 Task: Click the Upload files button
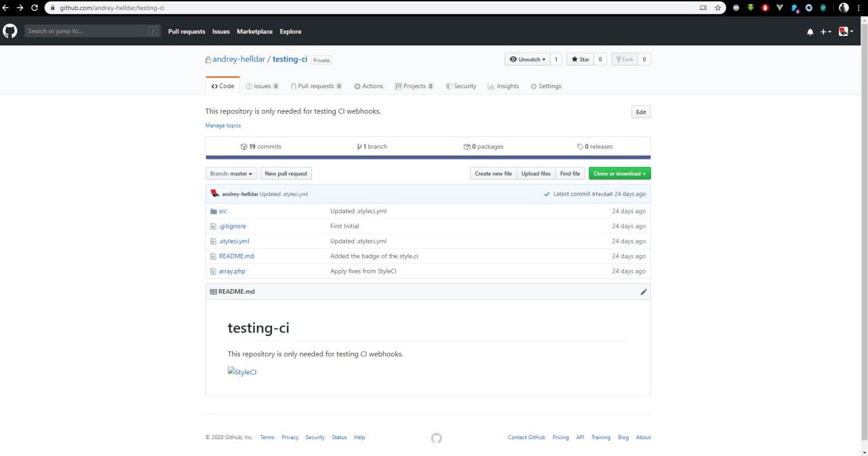[536, 174]
